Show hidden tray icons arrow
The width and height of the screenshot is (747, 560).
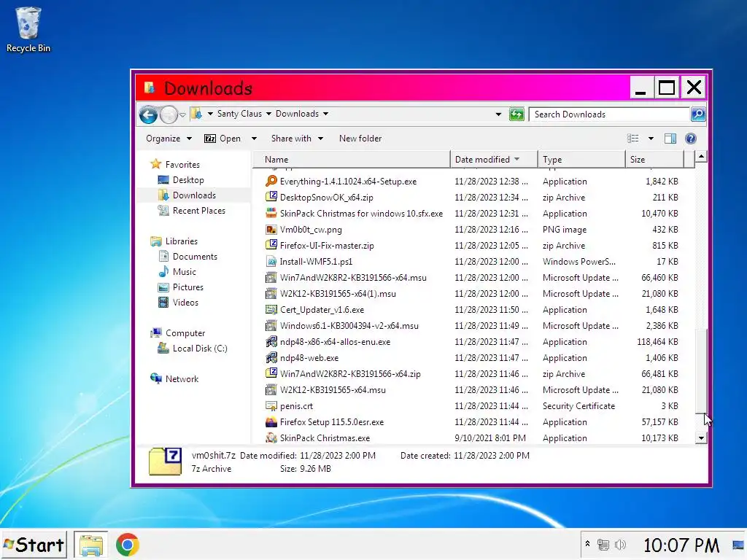(587, 544)
